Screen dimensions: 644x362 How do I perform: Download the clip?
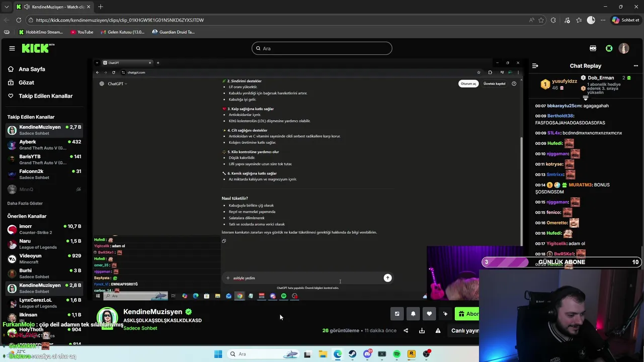coord(422,330)
